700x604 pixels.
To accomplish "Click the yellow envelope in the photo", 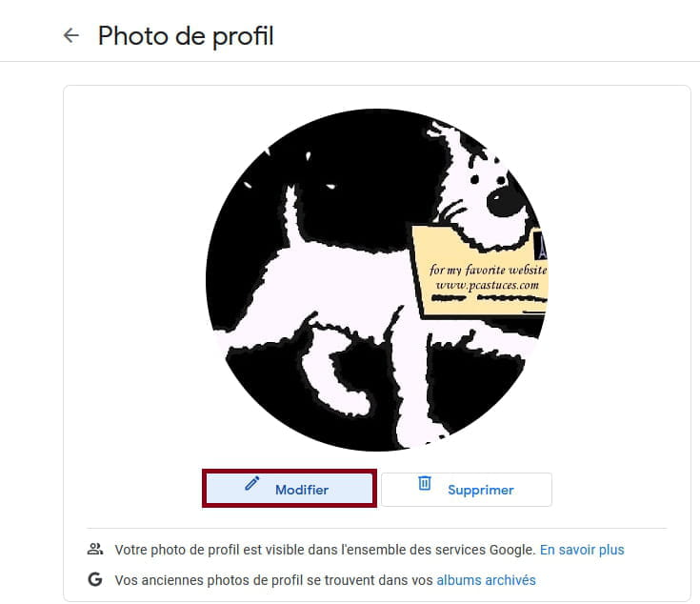I will coord(480,271).
